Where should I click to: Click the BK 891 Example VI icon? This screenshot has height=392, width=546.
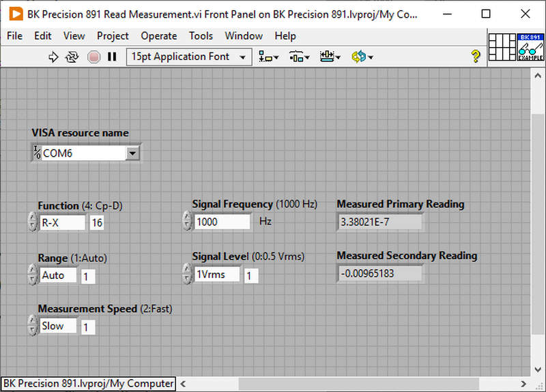[530, 47]
